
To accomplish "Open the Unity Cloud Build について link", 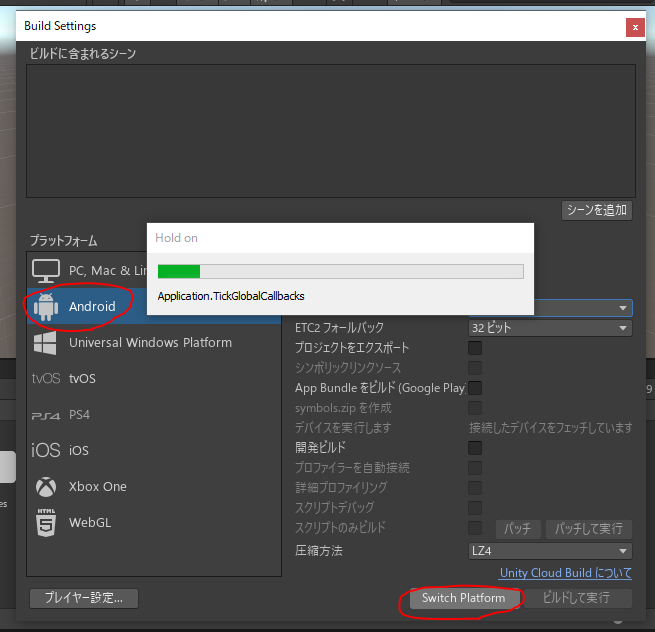I will (566, 573).
